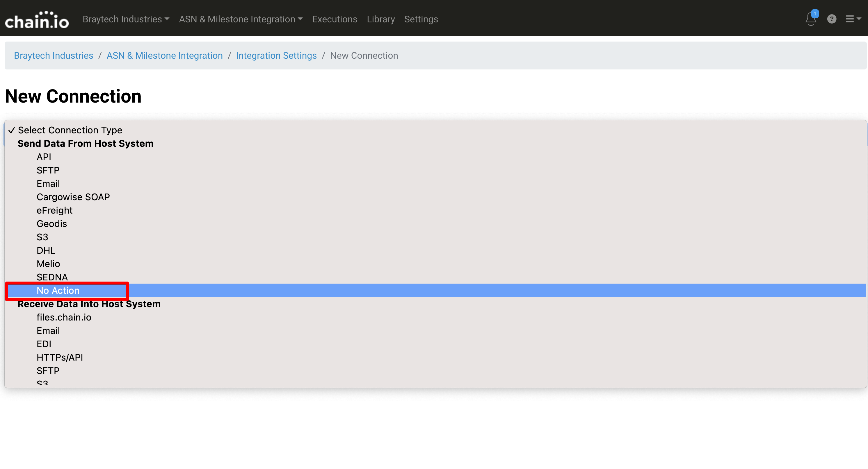Select the HTTPs/API option
Image resolution: width=868 pixels, height=469 pixels.
(60, 357)
